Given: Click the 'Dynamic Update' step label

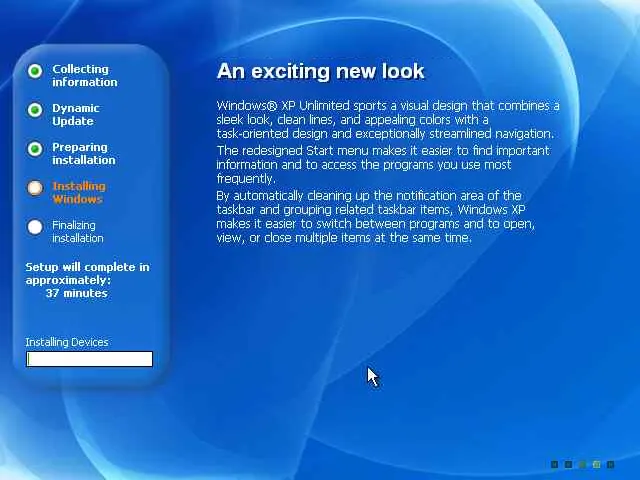Looking at the screenshot, I should point(76,114).
